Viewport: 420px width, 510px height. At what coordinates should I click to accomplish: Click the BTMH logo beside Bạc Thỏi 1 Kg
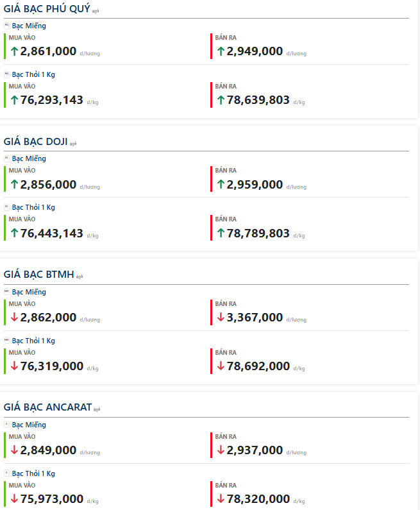[x=6, y=340]
